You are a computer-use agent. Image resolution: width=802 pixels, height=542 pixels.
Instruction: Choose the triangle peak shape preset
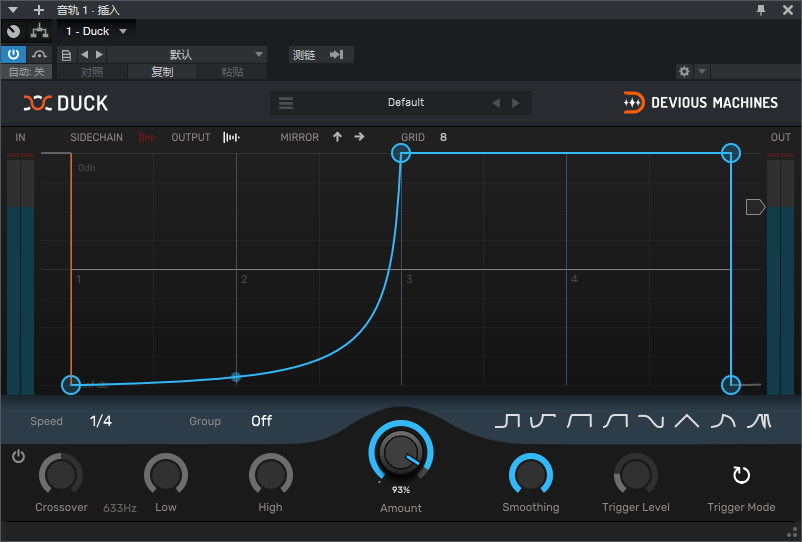coord(687,421)
